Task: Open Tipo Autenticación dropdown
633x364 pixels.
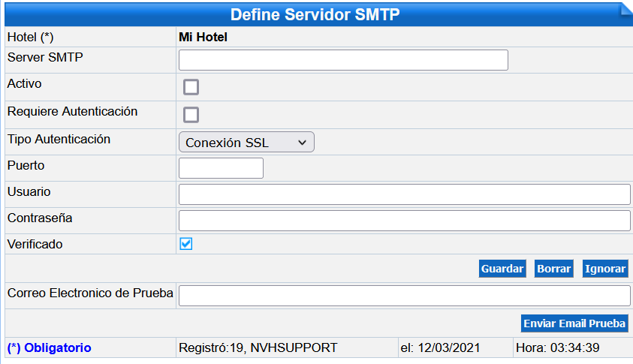Action: coord(246,142)
